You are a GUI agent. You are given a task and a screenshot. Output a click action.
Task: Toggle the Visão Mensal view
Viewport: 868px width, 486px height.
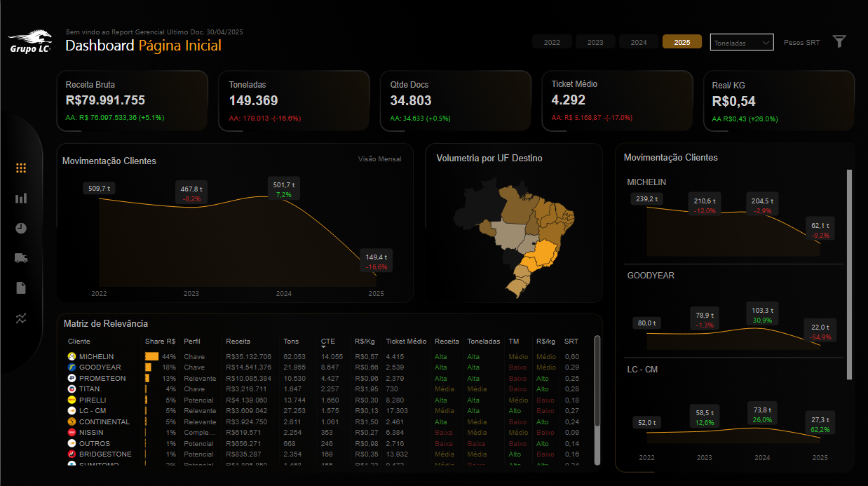380,159
